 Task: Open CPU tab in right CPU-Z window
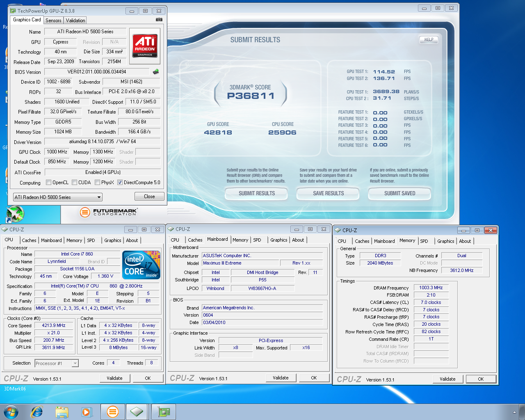coord(342,241)
